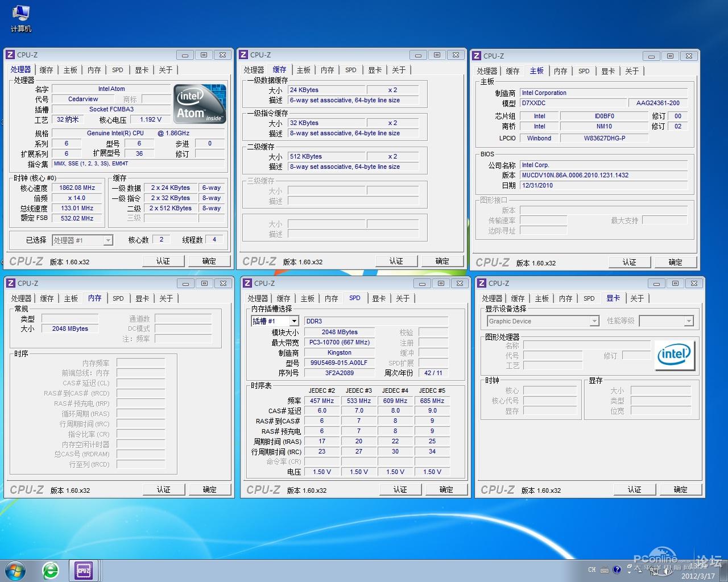This screenshot has height=582, width=728.
Task: Click 确定 button in processor window
Action: [x=209, y=261]
